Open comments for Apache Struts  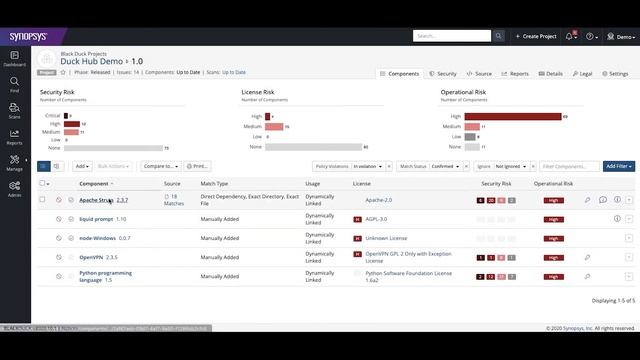[603, 200]
